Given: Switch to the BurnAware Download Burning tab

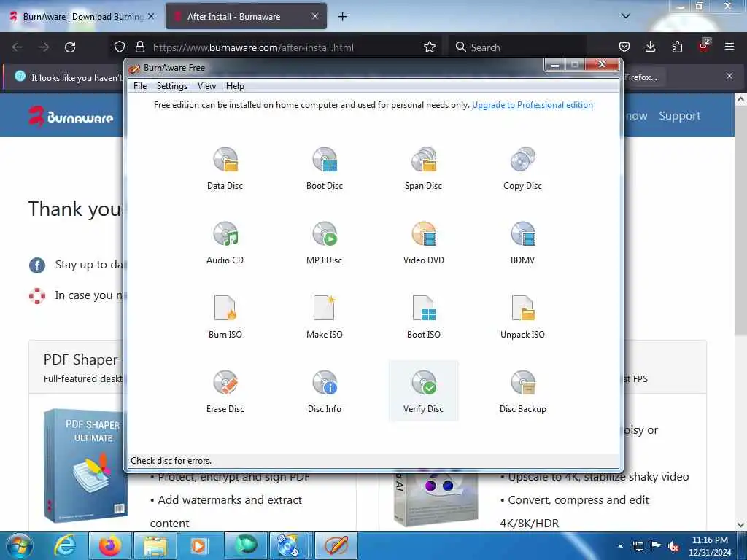Looking at the screenshot, I should click(x=82, y=17).
